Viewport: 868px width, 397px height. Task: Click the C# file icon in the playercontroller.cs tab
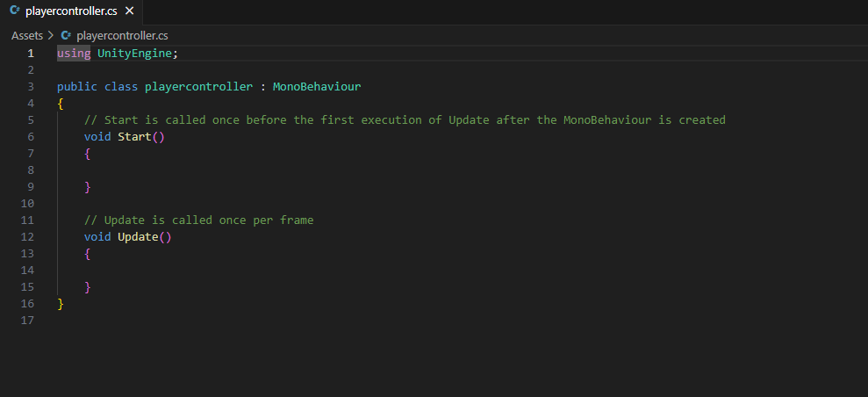click(15, 12)
